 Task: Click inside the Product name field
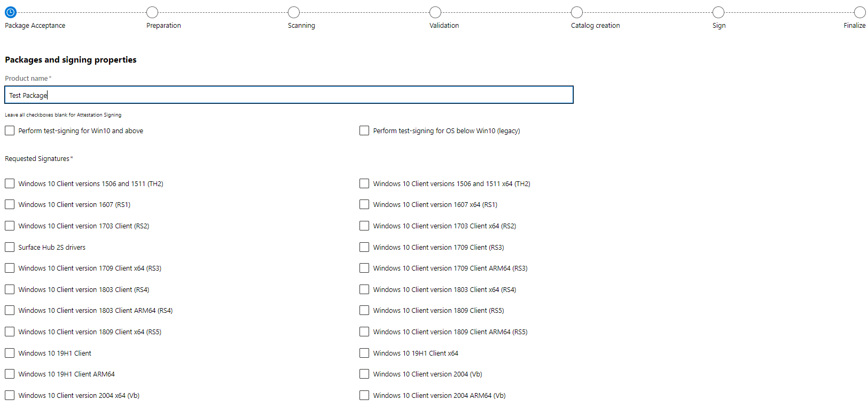point(288,95)
